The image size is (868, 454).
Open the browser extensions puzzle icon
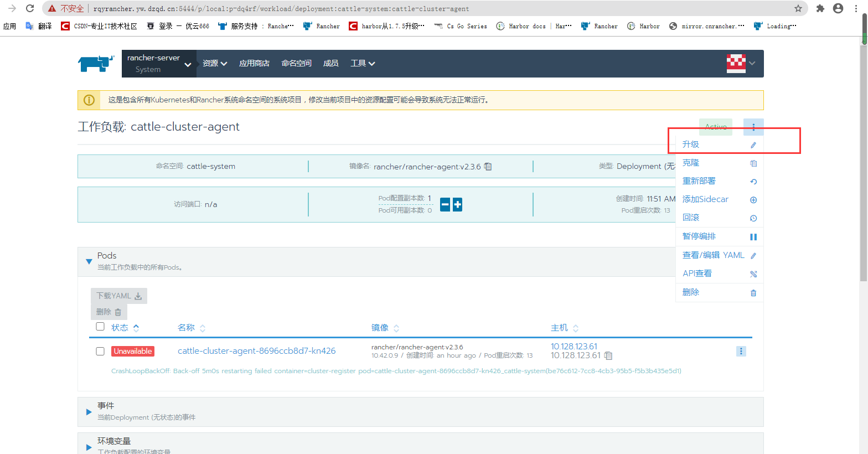[x=820, y=8]
